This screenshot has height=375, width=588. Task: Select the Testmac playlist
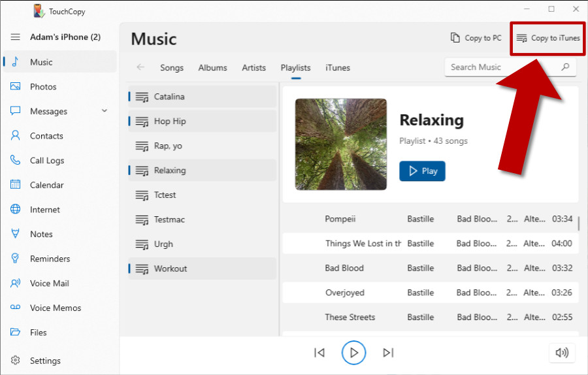pyautogui.click(x=202, y=220)
